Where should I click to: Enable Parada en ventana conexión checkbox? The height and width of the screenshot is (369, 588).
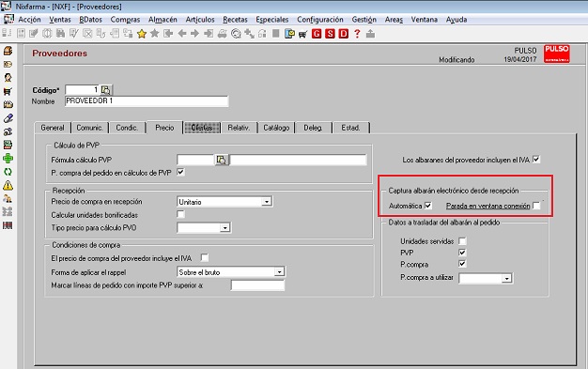(536, 206)
